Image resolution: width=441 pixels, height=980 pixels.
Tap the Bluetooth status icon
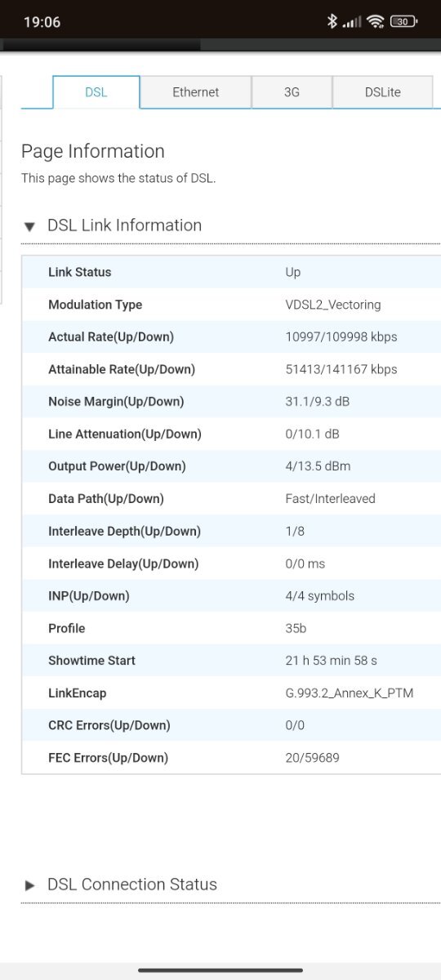[x=332, y=22]
